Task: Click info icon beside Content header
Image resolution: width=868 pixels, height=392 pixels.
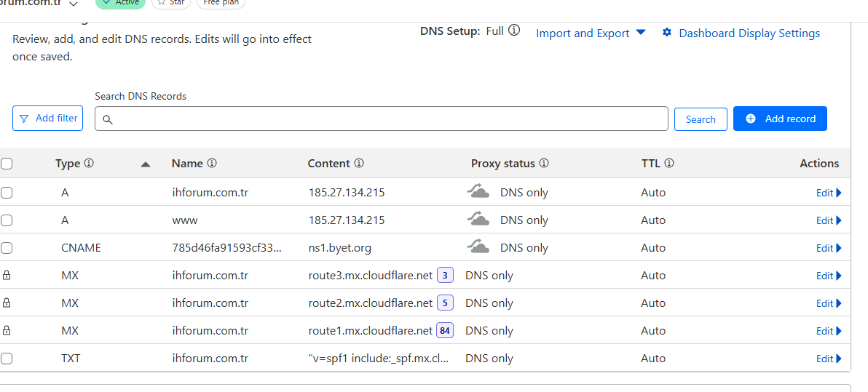Action: point(359,163)
